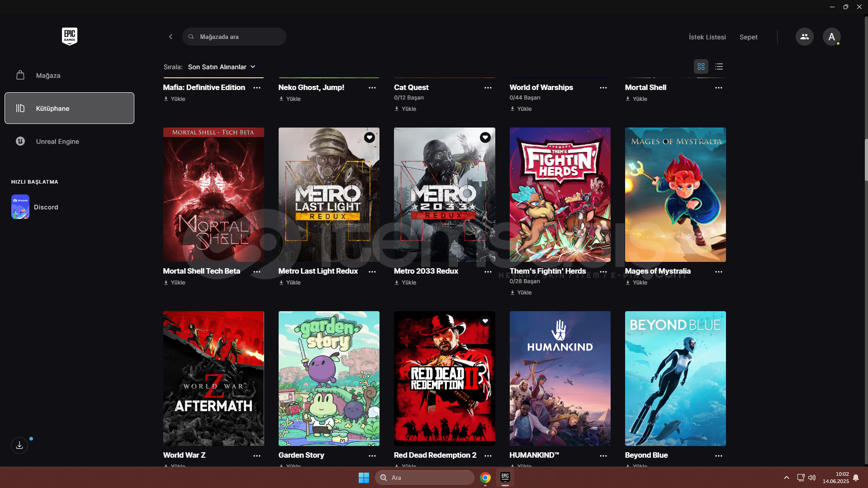Install Mages of Mystralia via Yükle
This screenshot has height=488, width=868.
(636, 282)
